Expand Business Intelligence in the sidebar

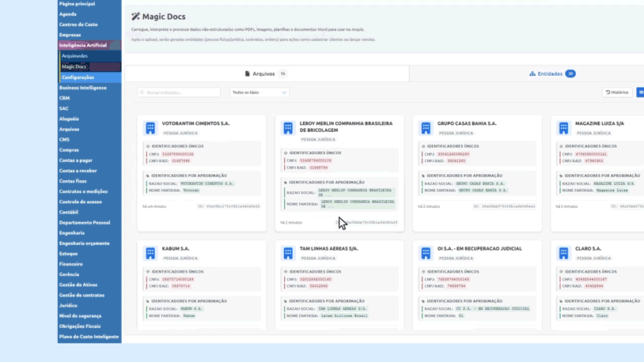click(x=83, y=88)
